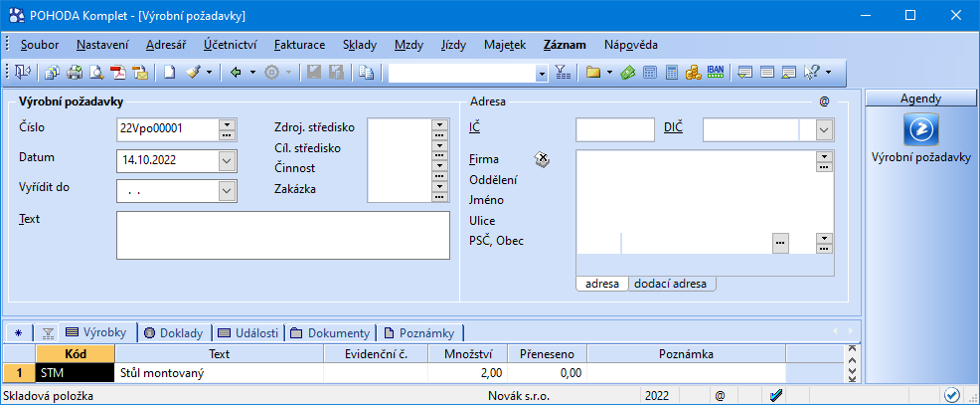Image resolution: width=980 pixels, height=405 pixels.
Task: Click the first panel layout icon after IBAN
Action: (x=744, y=73)
